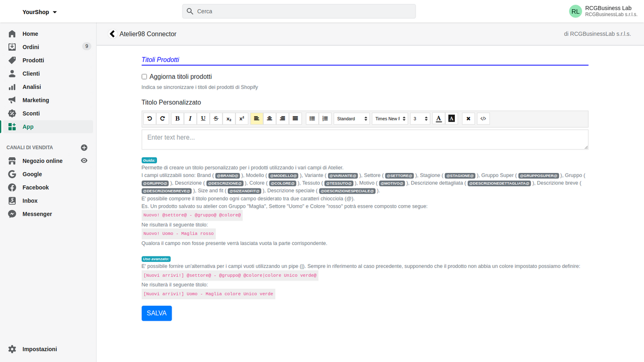
Task: Click the @DESCRIZIONEDETTAGLIATA@ field tag
Action: point(500,184)
